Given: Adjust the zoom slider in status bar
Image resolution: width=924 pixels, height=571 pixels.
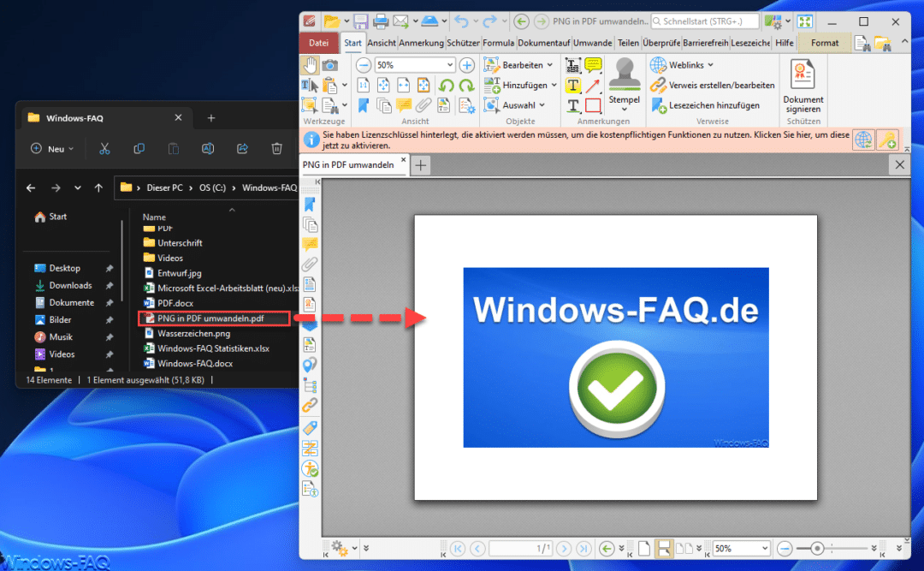Looking at the screenshot, I should click(x=817, y=549).
